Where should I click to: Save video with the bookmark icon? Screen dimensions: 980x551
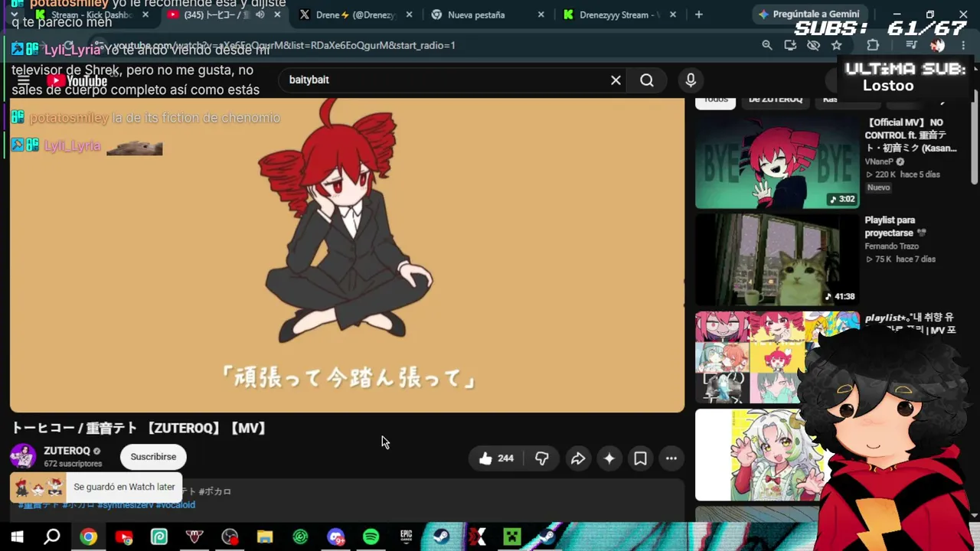pyautogui.click(x=640, y=458)
